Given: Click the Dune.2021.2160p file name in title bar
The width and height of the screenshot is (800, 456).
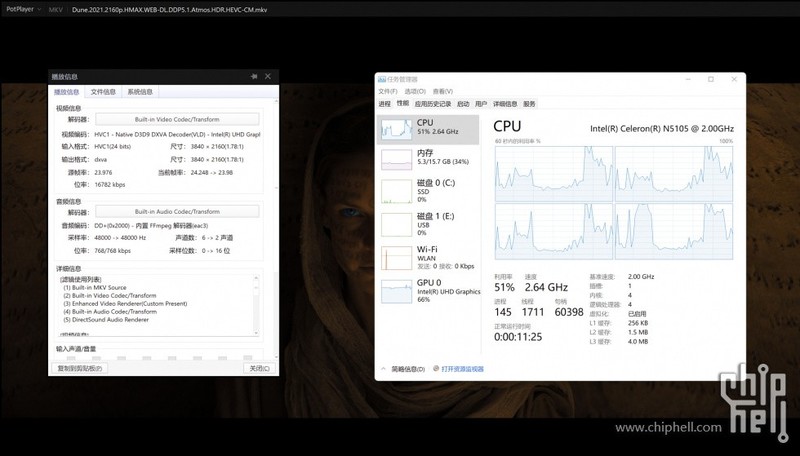Looking at the screenshot, I should (x=169, y=10).
